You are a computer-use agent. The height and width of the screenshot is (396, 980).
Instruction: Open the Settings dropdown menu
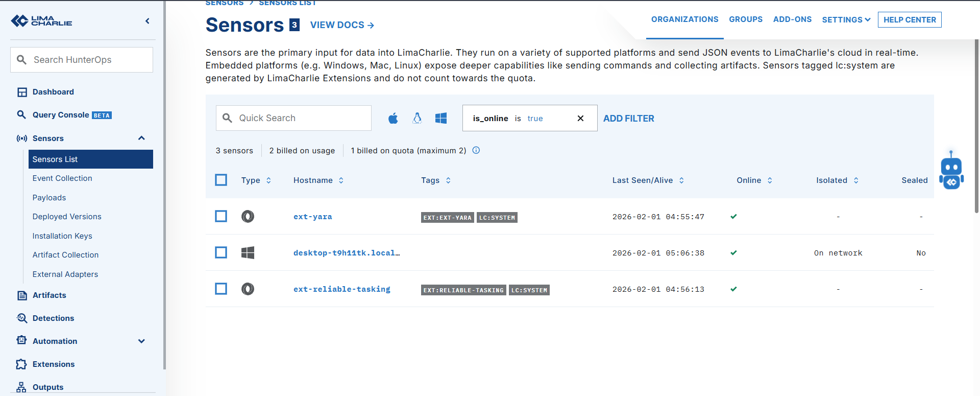click(x=846, y=20)
